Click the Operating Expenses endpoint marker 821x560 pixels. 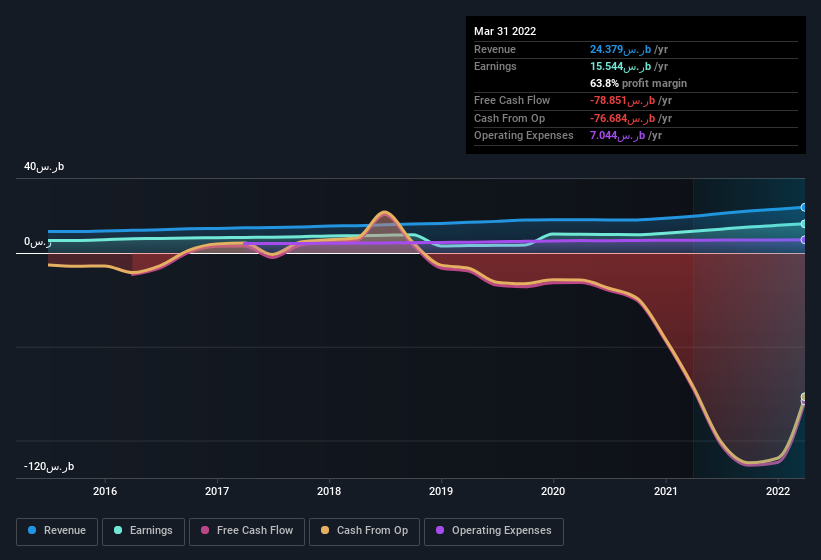803,240
